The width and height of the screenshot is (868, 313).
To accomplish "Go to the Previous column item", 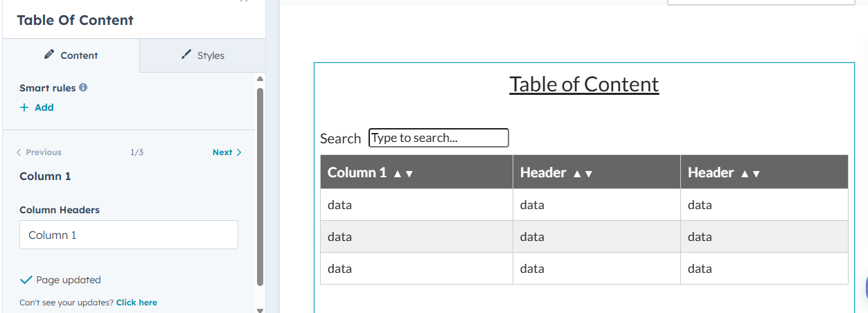I will click(x=39, y=152).
